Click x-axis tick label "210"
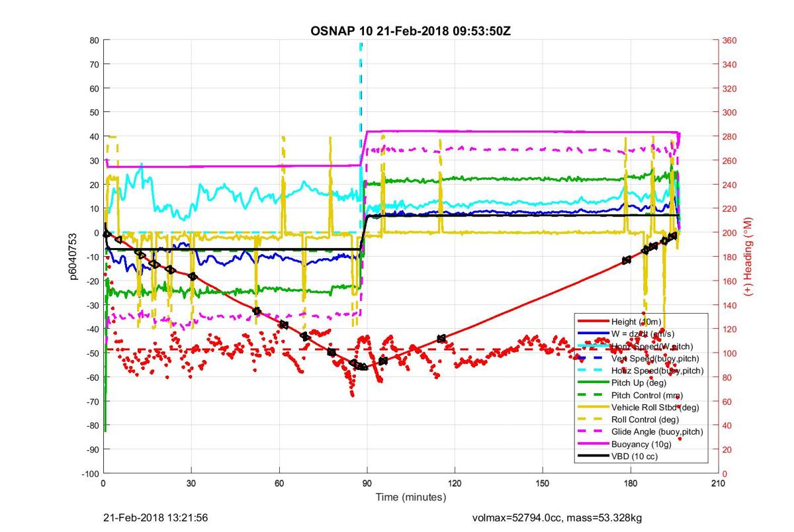This screenshot has width=794, height=532. pos(718,484)
